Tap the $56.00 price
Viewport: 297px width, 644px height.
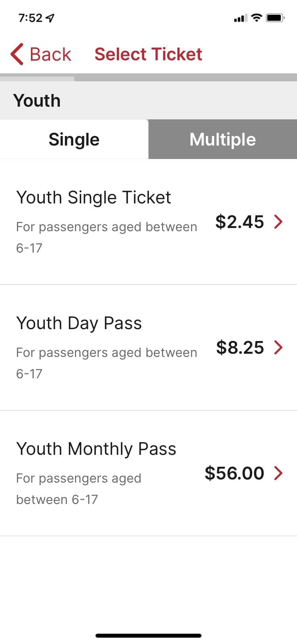pyautogui.click(x=234, y=473)
